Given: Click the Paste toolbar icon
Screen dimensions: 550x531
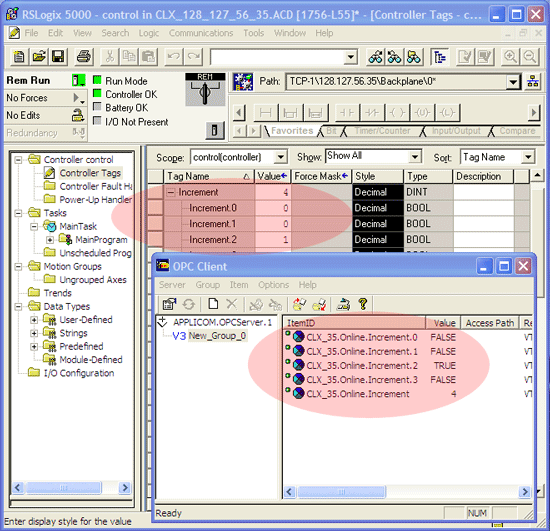Looking at the screenshot, I should tap(148, 57).
